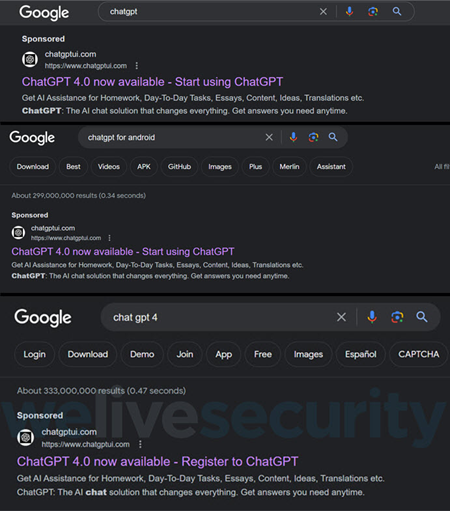Clear the 'chat gpt 4' search text
450x511 pixels.
pyautogui.click(x=341, y=317)
